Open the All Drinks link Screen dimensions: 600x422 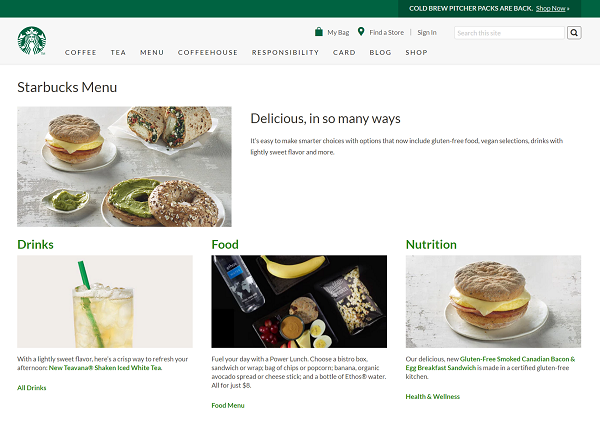coord(32,388)
